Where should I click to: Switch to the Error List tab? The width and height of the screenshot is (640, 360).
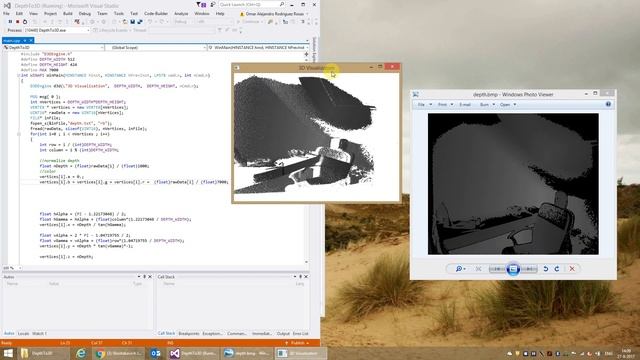[x=300, y=333]
